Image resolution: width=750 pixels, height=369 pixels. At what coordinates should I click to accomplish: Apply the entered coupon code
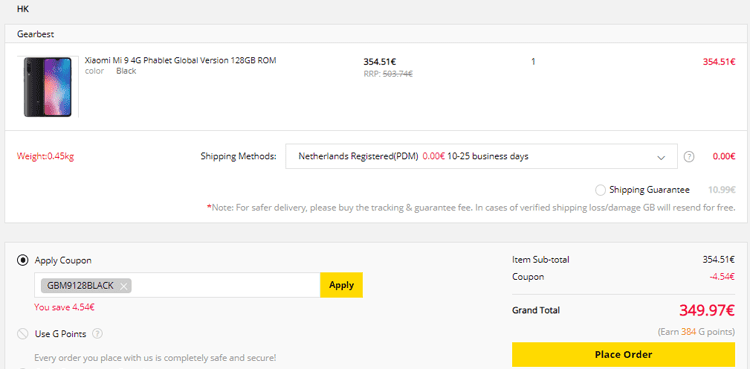[342, 285]
